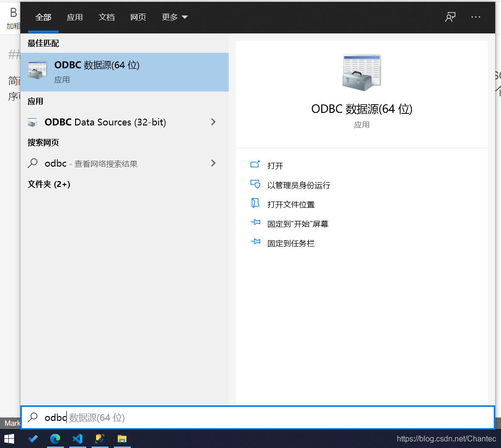Launch Visual Studio Code from the taskbar
This screenshot has width=501, height=448.
pyautogui.click(x=78, y=439)
